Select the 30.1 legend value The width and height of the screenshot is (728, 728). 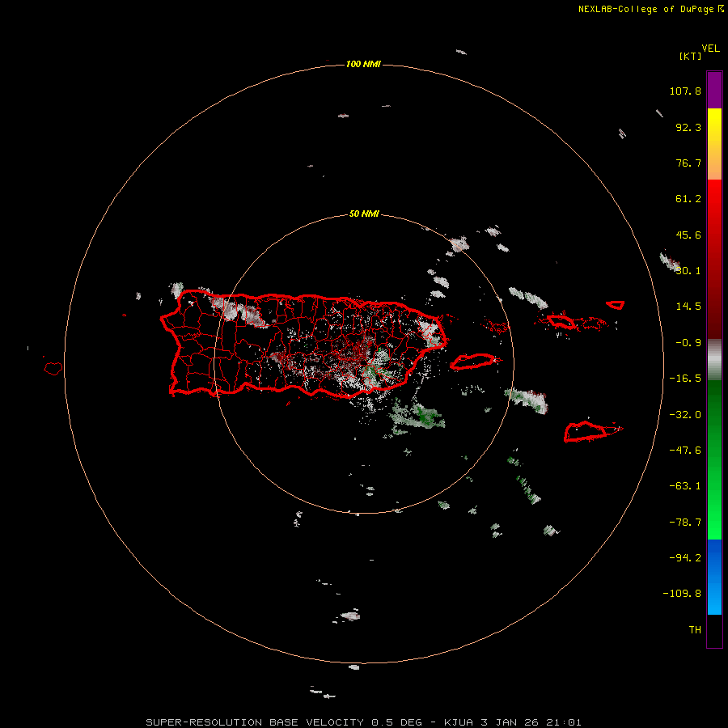pos(688,270)
